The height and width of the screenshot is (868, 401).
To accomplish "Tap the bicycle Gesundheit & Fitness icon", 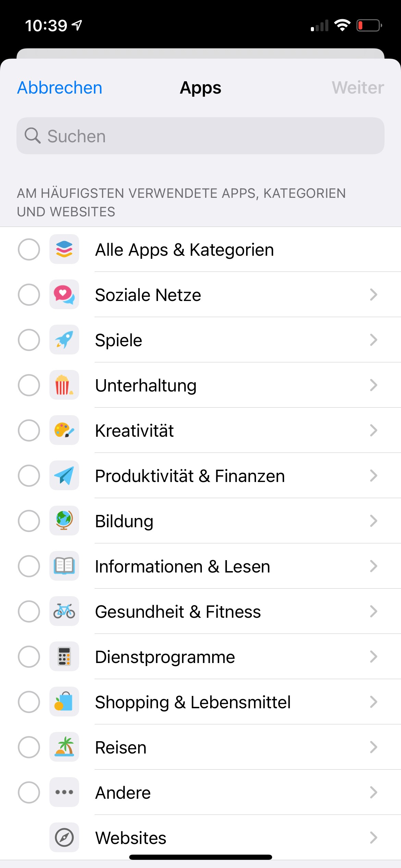I will 64,611.
